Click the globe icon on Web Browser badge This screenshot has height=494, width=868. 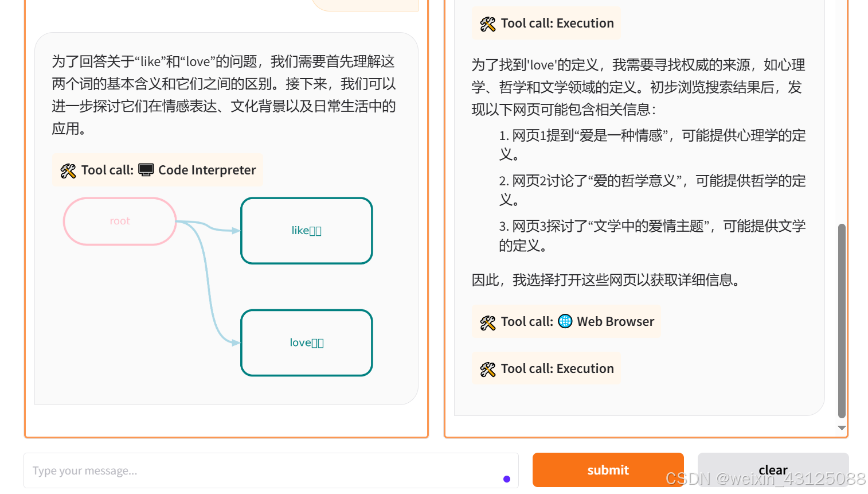click(565, 321)
